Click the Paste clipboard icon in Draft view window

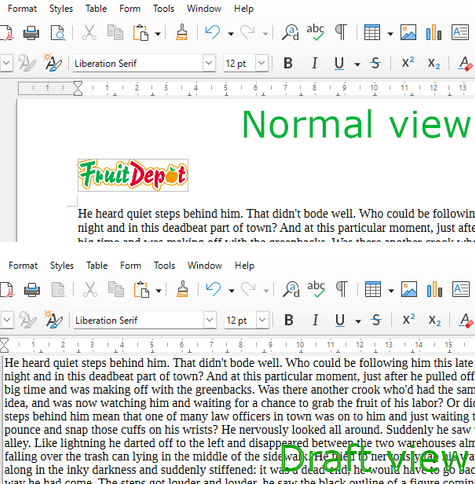click(x=141, y=290)
